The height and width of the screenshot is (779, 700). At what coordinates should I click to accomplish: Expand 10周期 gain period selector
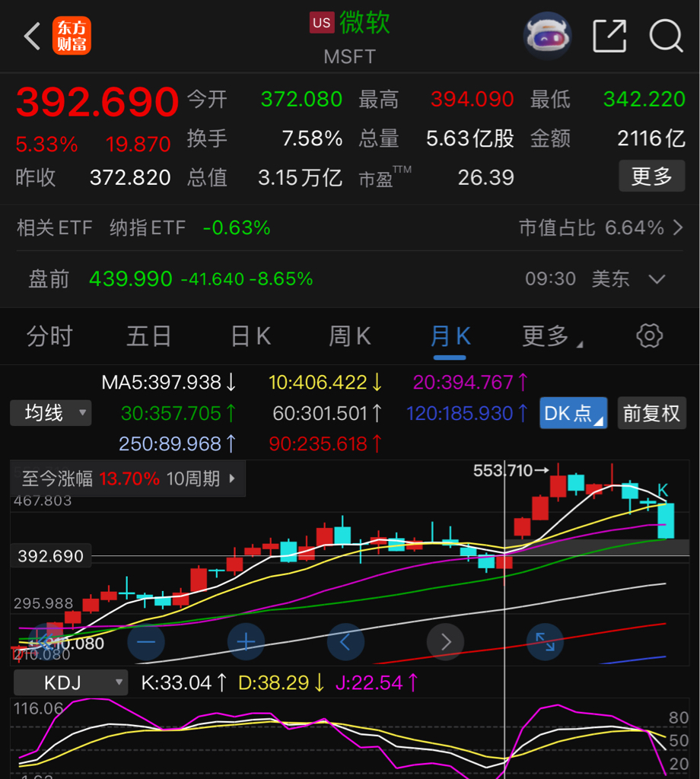(201, 479)
